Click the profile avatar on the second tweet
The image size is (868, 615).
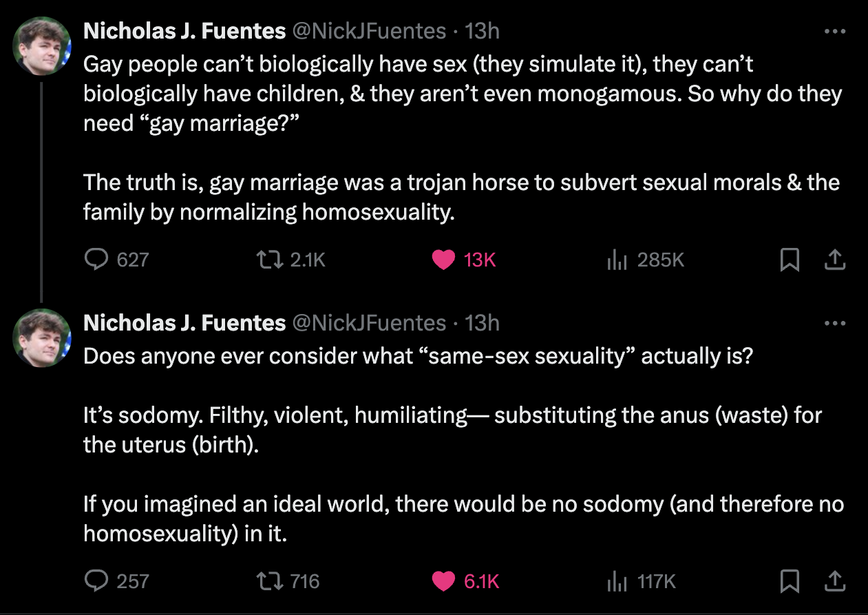coord(42,337)
